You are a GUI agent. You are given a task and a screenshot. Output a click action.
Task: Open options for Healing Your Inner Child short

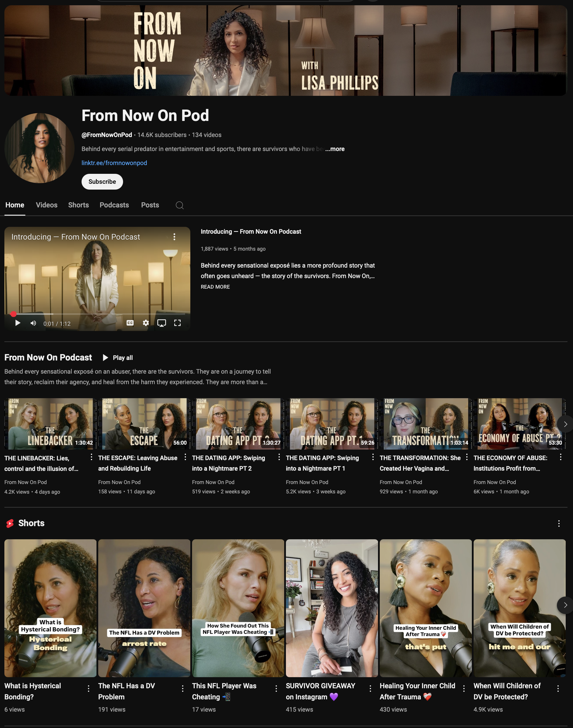(464, 689)
